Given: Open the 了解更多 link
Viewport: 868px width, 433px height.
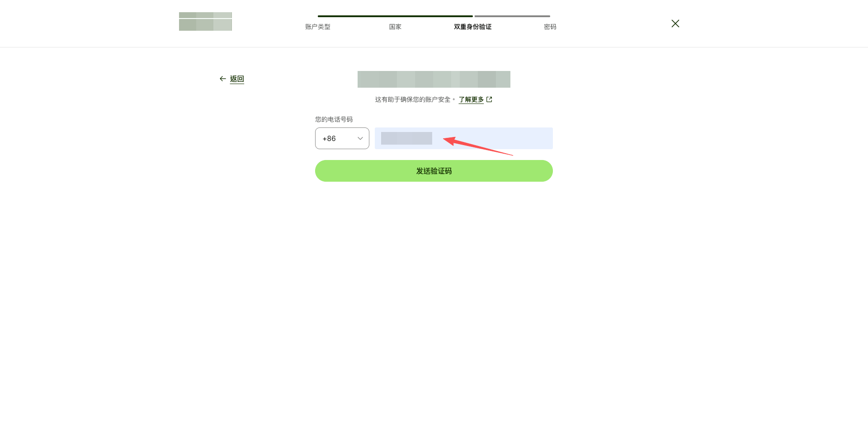Looking at the screenshot, I should point(471,99).
